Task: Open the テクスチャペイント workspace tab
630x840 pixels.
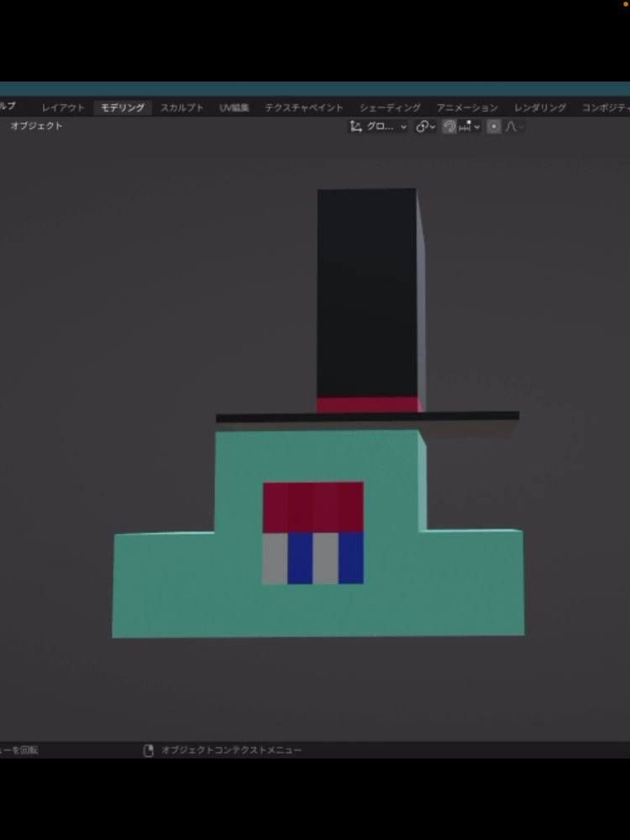Action: (x=304, y=108)
